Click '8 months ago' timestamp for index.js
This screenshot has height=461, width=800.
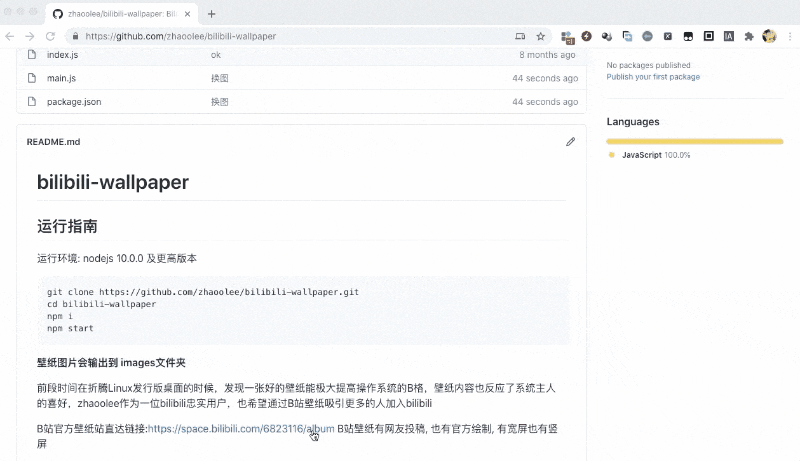547,55
